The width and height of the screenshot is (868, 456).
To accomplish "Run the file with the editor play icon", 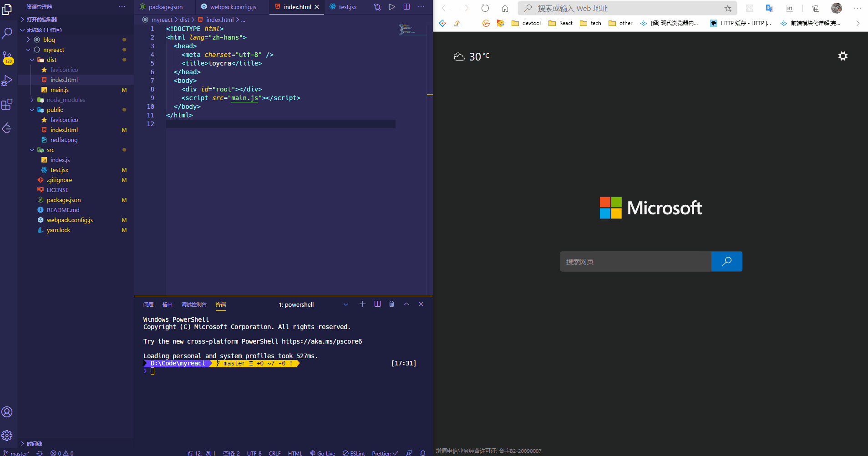I will (392, 7).
